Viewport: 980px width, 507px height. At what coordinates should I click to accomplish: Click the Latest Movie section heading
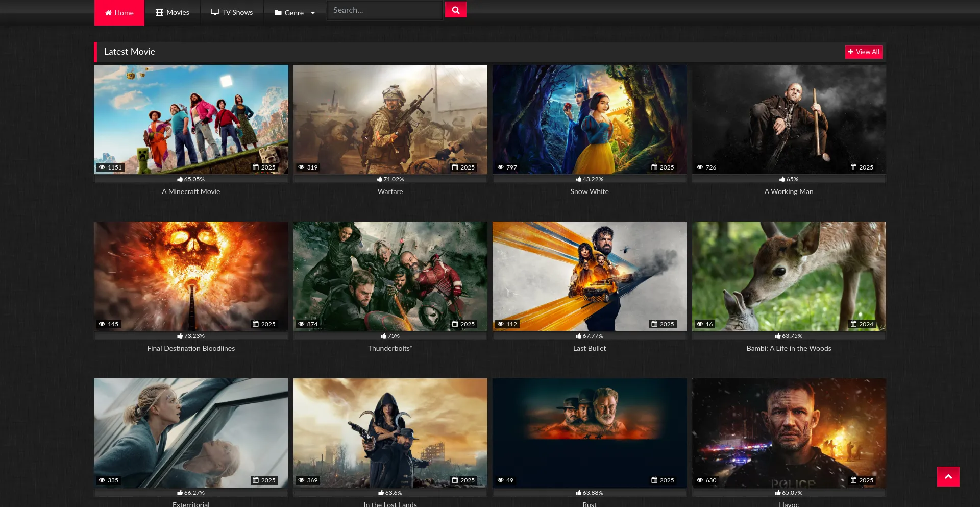130,52
